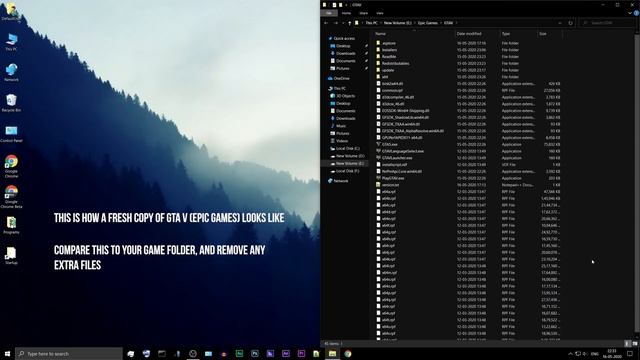This screenshot has width=640, height=360.
Task: Select Local Disk (F:) in navigation pane
Action: (347, 171)
